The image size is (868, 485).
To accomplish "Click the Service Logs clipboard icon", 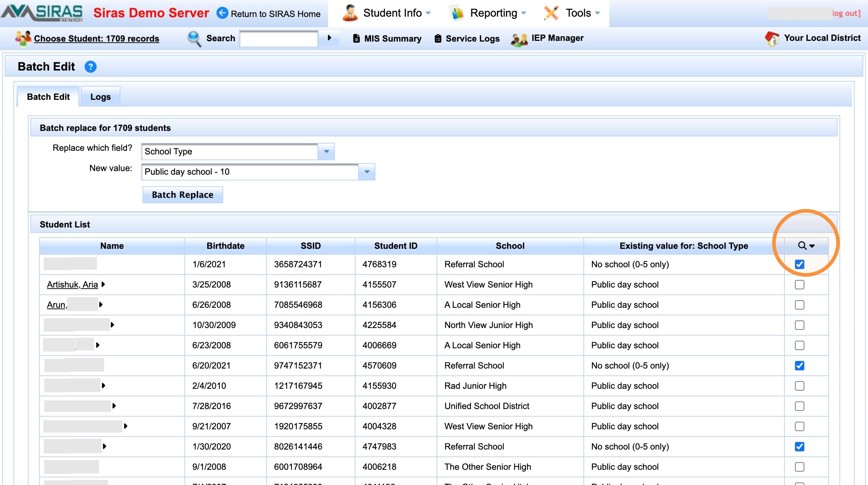I will [438, 38].
